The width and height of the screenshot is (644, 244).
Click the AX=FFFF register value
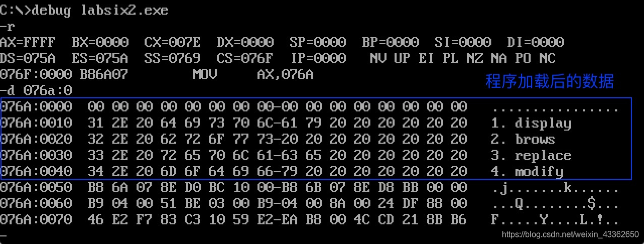point(28,42)
